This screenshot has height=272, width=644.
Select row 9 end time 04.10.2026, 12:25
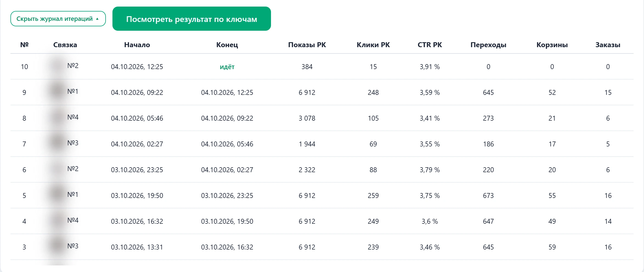(227, 93)
